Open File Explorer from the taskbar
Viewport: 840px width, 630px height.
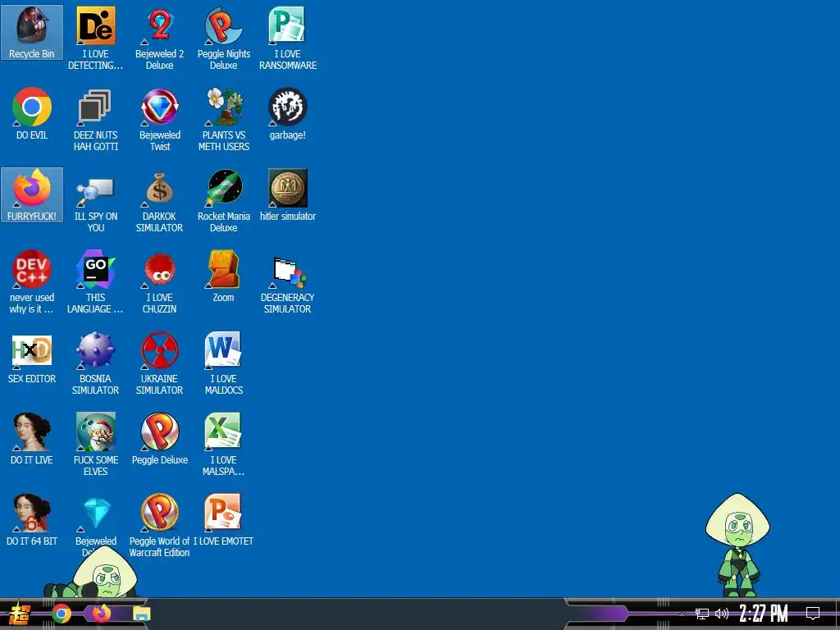142,614
